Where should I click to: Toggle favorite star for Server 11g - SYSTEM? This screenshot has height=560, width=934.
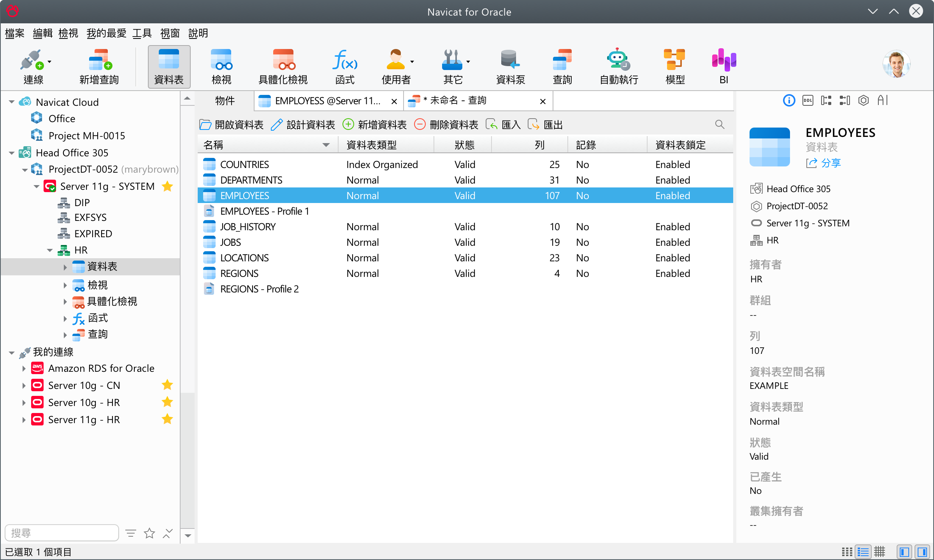[x=167, y=186]
